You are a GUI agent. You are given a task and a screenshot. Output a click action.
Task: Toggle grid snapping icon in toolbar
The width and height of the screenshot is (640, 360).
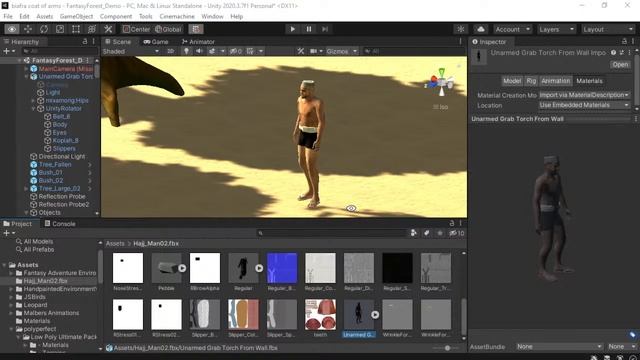196,29
